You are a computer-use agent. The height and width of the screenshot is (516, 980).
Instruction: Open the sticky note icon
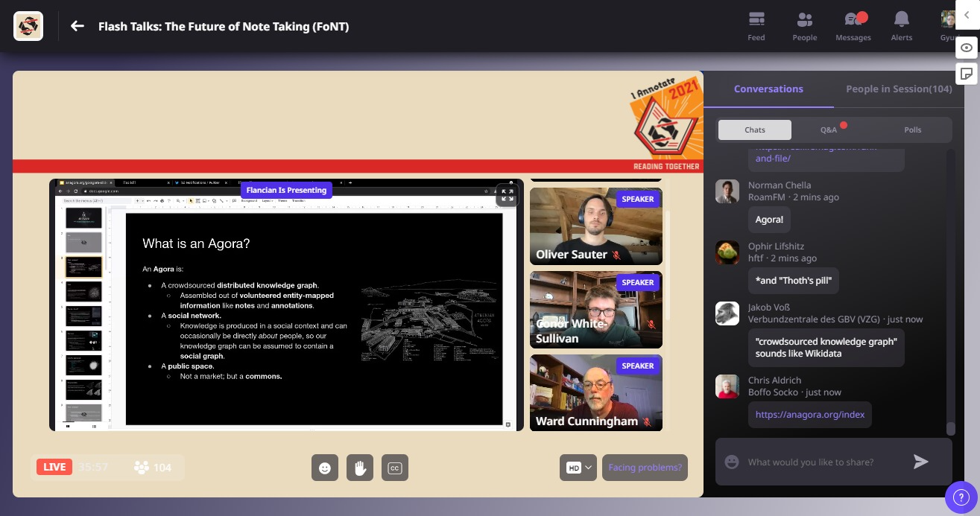[x=967, y=74]
